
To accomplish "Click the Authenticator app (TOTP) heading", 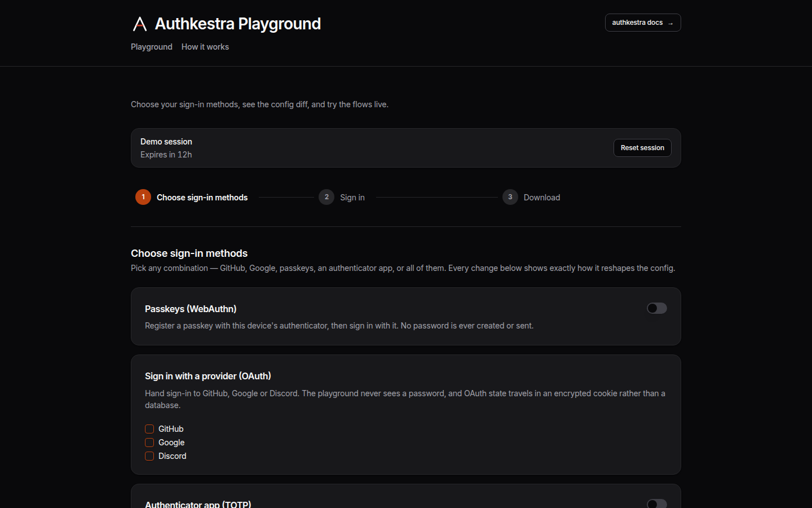I will (x=198, y=504).
